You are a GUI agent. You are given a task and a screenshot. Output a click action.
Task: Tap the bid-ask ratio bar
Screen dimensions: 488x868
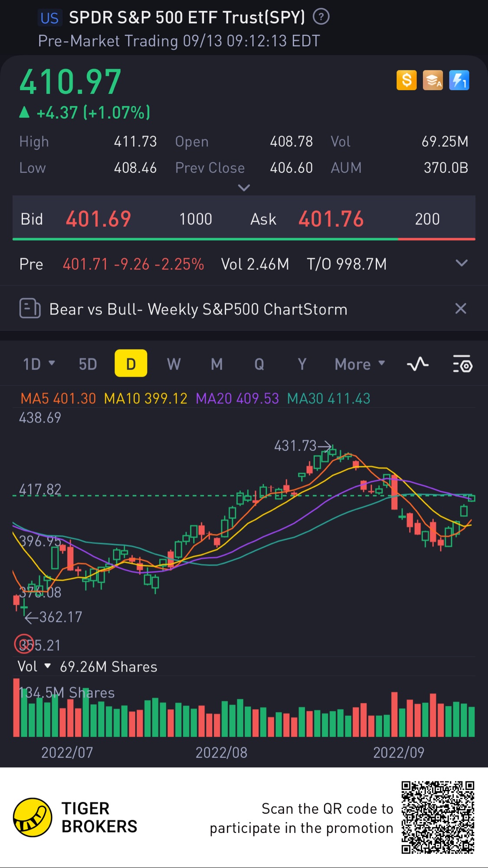[244, 239]
